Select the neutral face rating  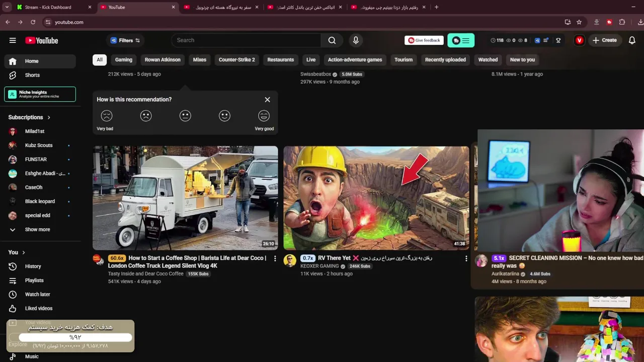185,116
